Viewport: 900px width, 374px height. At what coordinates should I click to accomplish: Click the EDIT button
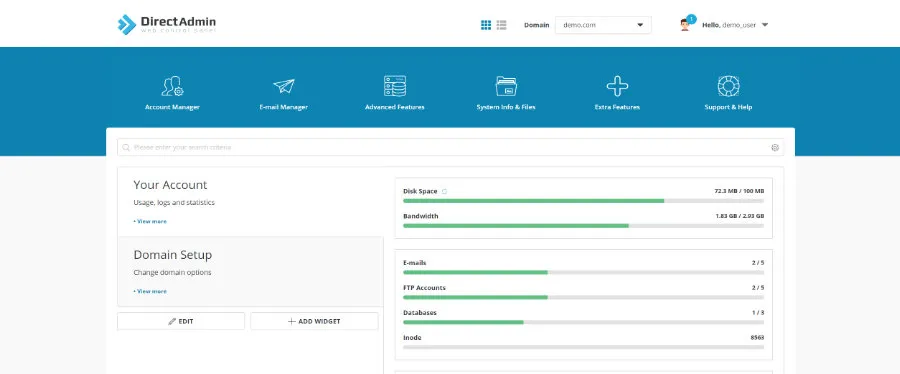(x=181, y=321)
